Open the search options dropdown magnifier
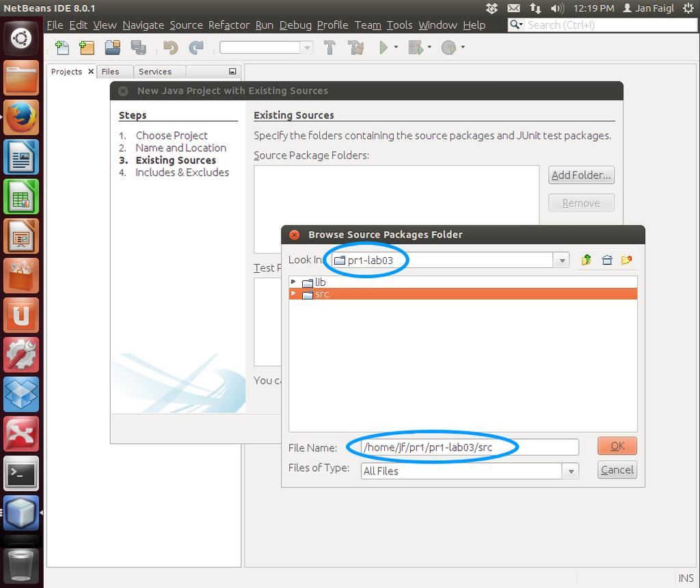This screenshot has height=588, width=700. coord(516,25)
